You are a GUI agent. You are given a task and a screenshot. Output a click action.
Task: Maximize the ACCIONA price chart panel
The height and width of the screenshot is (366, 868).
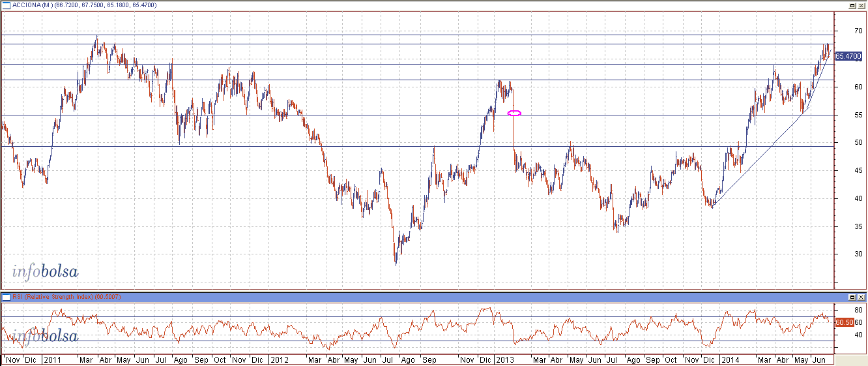[852, 5]
